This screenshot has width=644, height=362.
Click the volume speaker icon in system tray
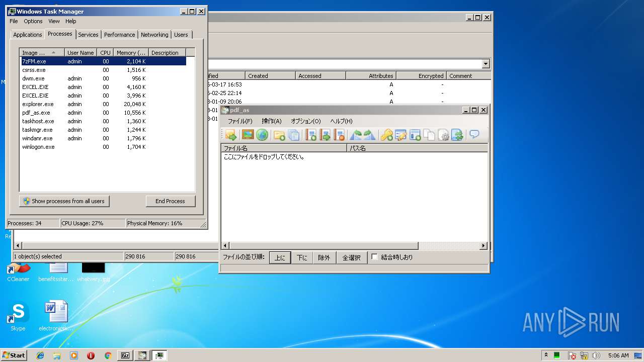(596, 355)
